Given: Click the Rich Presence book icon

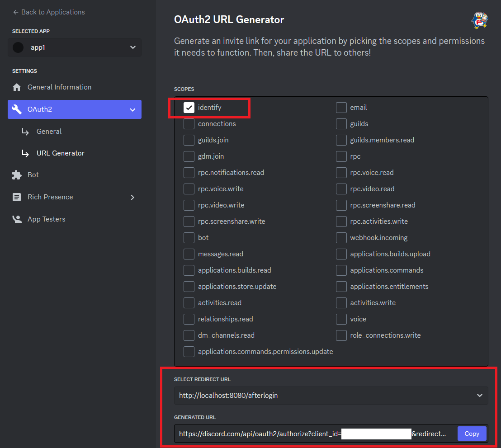Looking at the screenshot, I should (x=17, y=197).
